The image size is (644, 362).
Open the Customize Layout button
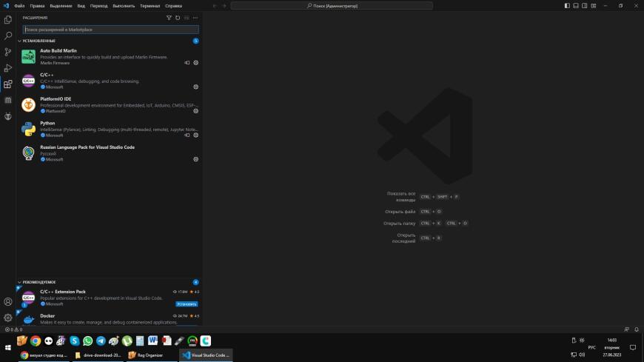pos(594,6)
